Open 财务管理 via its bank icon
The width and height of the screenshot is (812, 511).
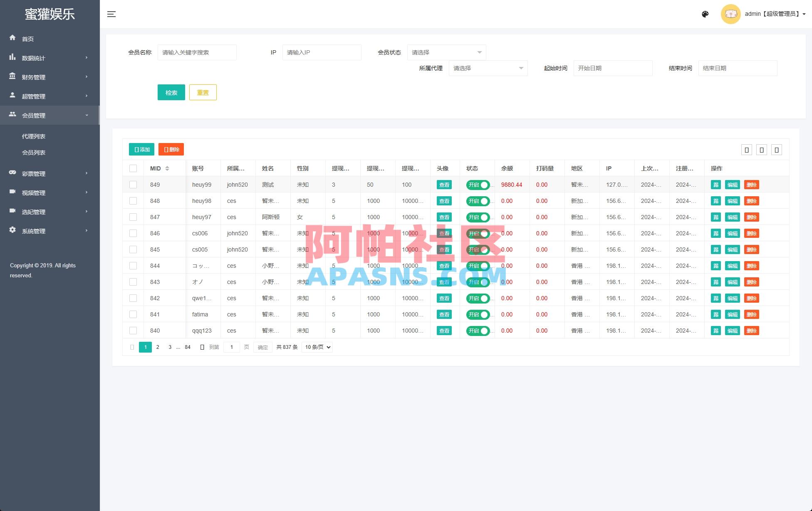[12, 77]
